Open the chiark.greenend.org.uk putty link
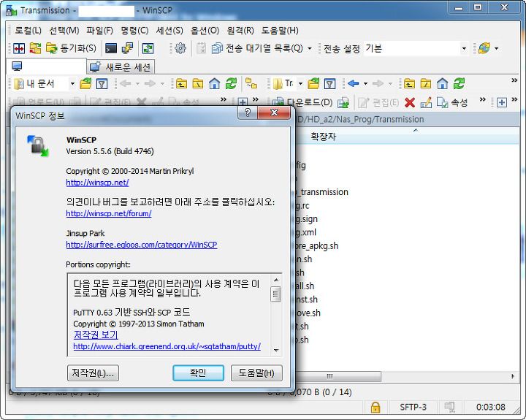The image size is (526, 420). (x=167, y=346)
